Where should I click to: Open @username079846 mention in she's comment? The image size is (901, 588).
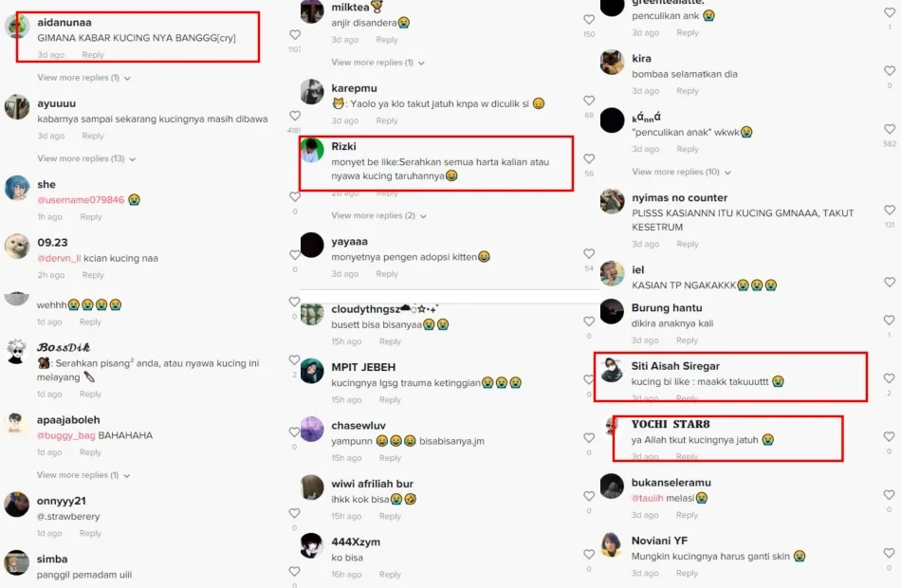(81, 200)
